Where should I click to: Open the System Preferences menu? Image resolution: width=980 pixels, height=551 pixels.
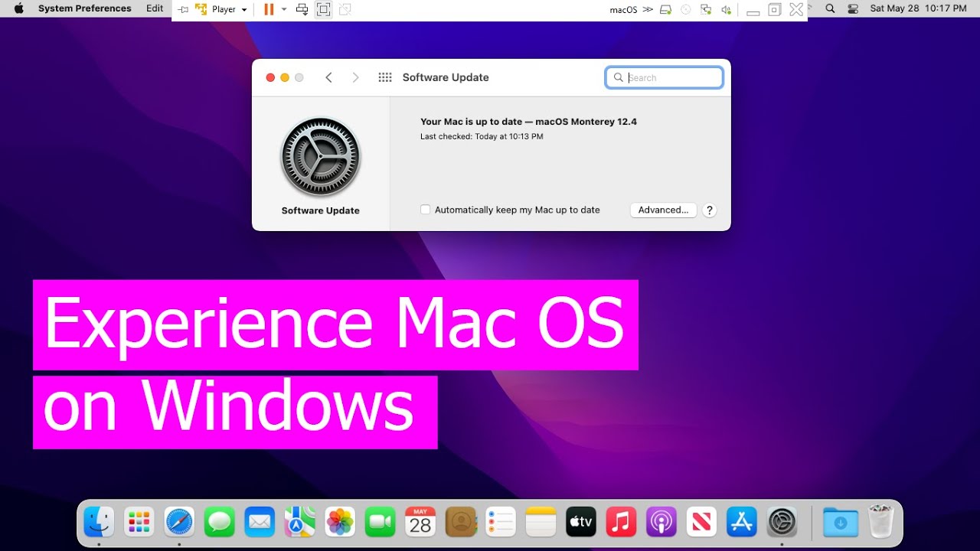pyautogui.click(x=85, y=8)
